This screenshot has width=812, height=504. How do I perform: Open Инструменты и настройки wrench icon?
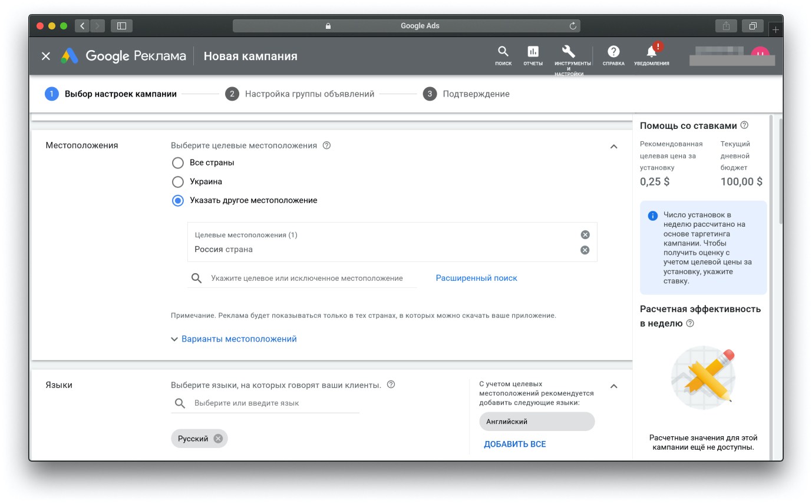point(569,59)
